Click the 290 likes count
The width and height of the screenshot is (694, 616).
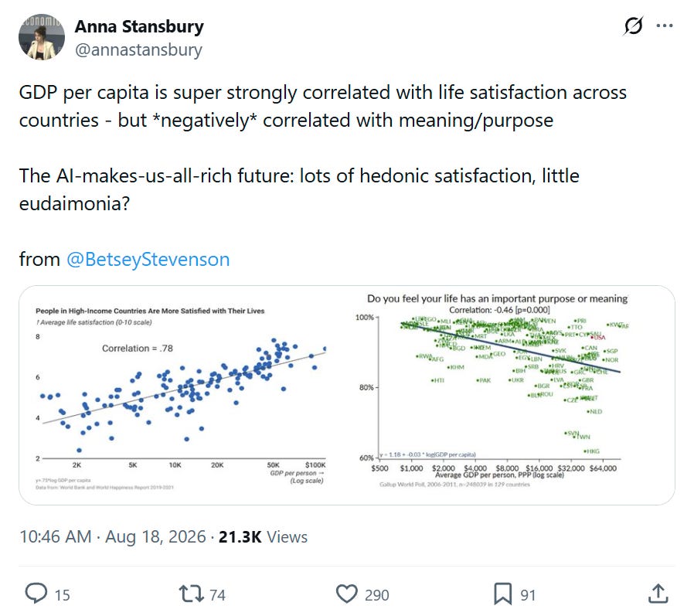tap(376, 595)
